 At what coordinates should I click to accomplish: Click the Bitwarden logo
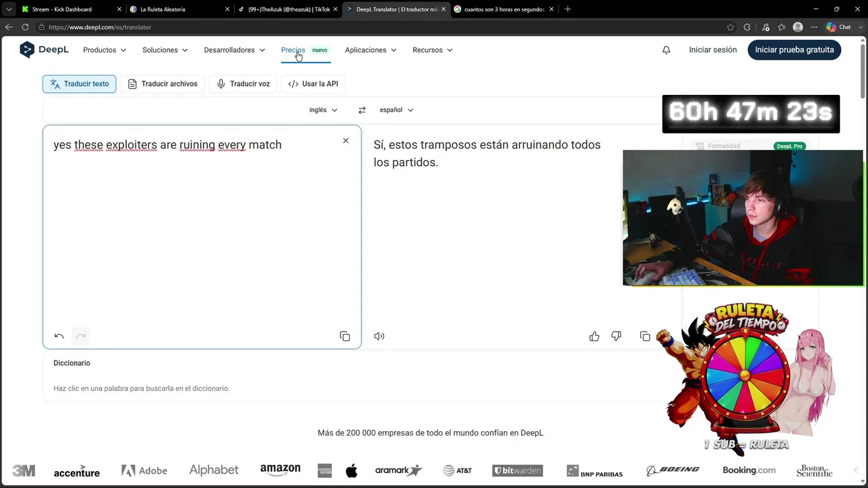click(x=517, y=470)
